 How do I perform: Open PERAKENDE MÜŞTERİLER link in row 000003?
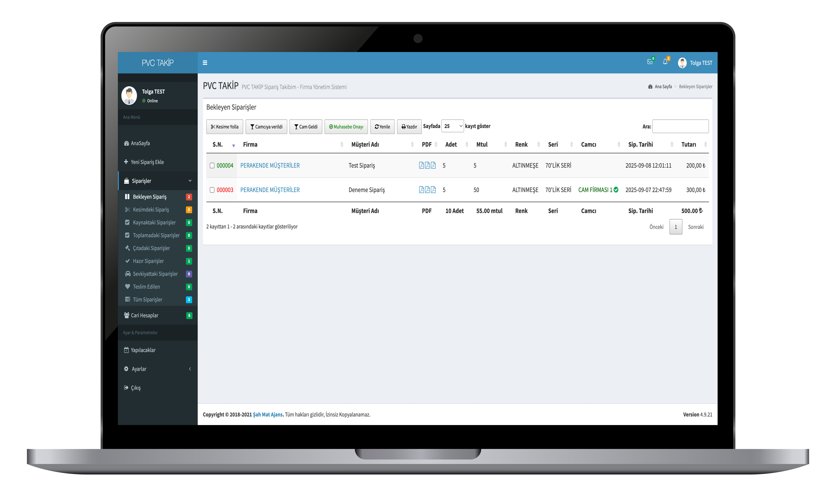point(270,190)
